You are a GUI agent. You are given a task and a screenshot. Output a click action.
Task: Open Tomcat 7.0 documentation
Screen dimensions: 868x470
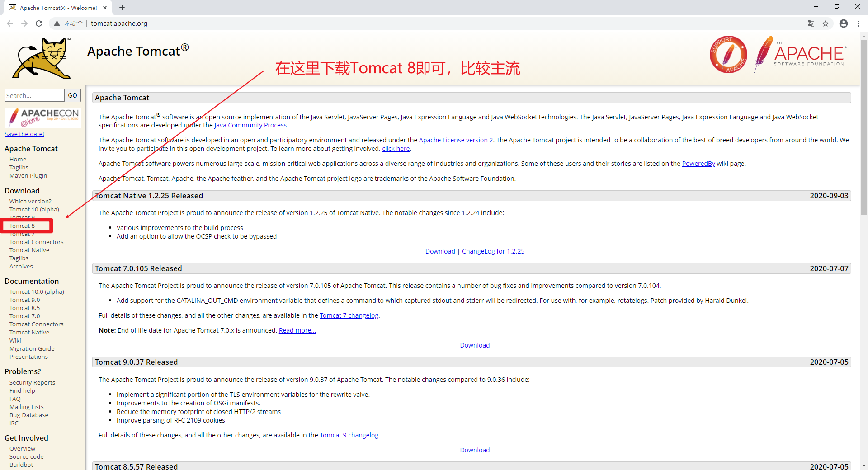click(x=24, y=316)
